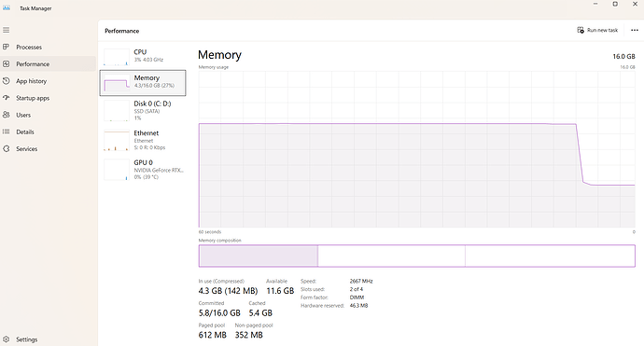
Task: View the Ethernet performance entry
Action: pyautogui.click(x=143, y=141)
